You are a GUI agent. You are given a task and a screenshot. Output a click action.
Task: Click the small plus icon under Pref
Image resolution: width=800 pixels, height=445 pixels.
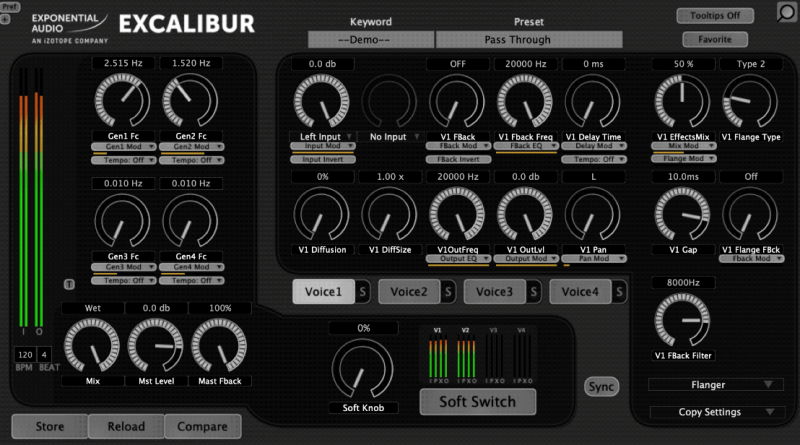5,20
